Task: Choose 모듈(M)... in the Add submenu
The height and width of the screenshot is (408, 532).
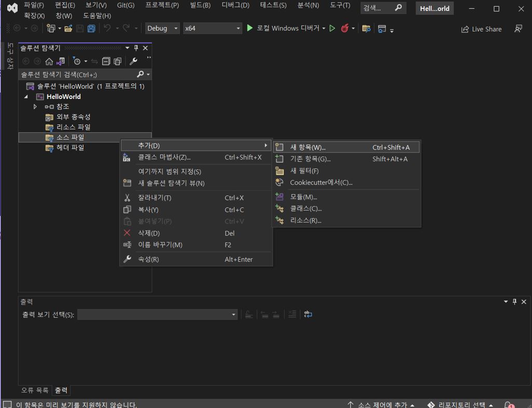Action: point(346,196)
